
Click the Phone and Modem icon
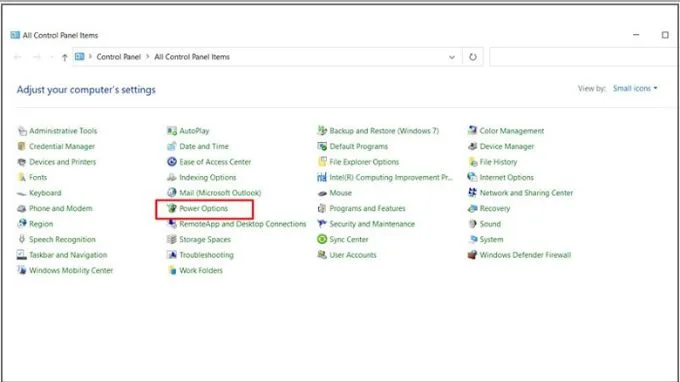click(22, 209)
